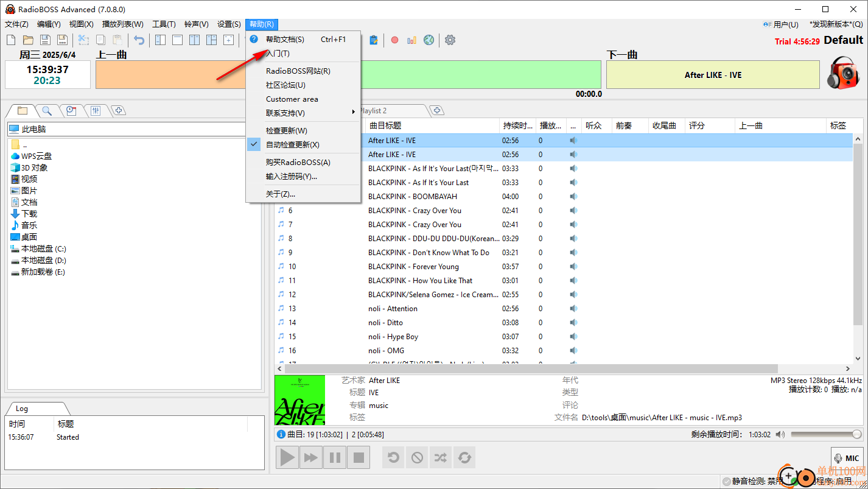The image size is (868, 489).
Task: Open the scheduler tab with the clock-calendar icon
Action: point(71,110)
